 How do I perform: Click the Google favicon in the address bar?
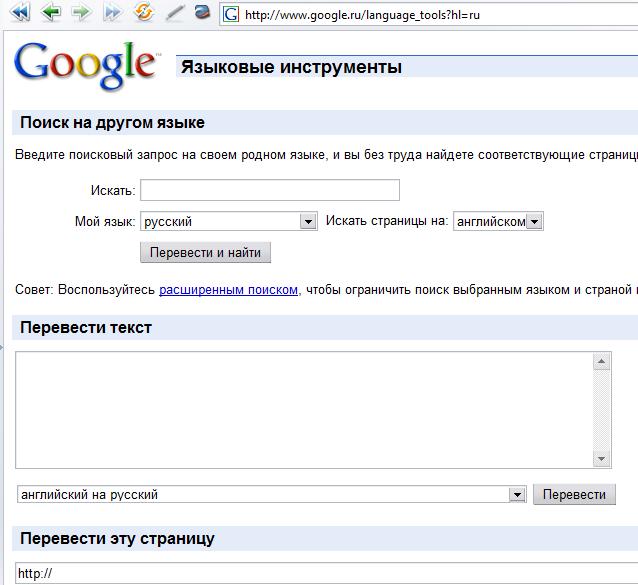[x=231, y=14]
